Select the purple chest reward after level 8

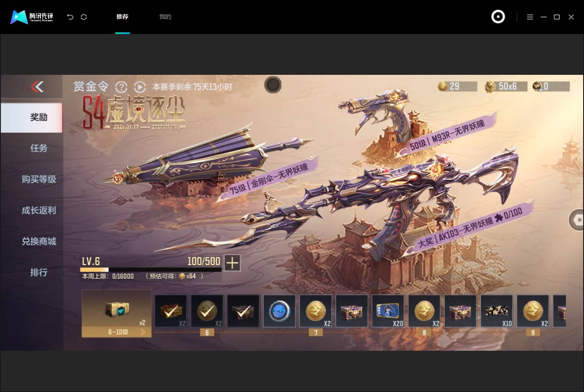click(460, 311)
